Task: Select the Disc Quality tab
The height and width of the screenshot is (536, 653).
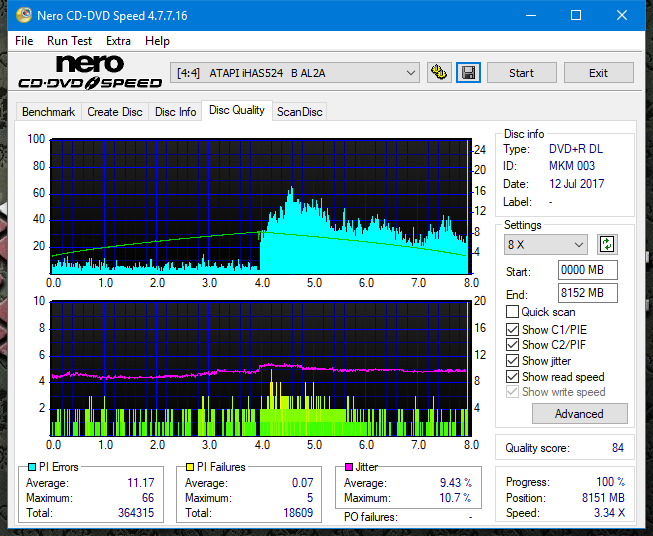Action: 237,110
